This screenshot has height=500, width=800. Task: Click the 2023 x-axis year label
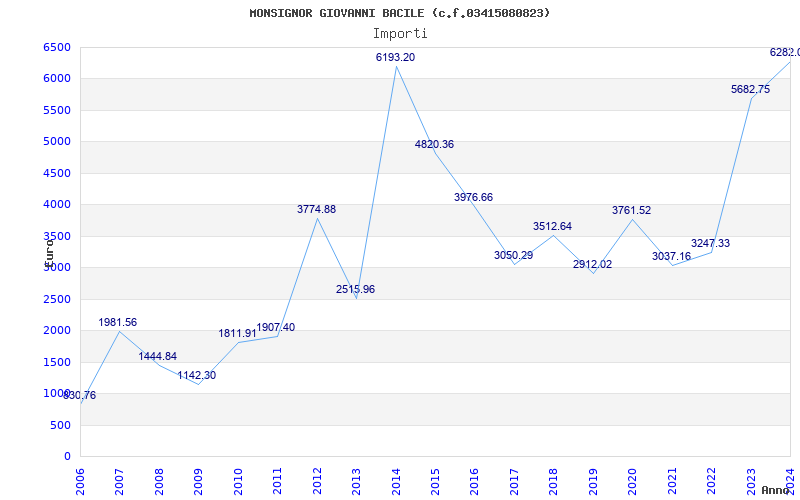pos(751,482)
